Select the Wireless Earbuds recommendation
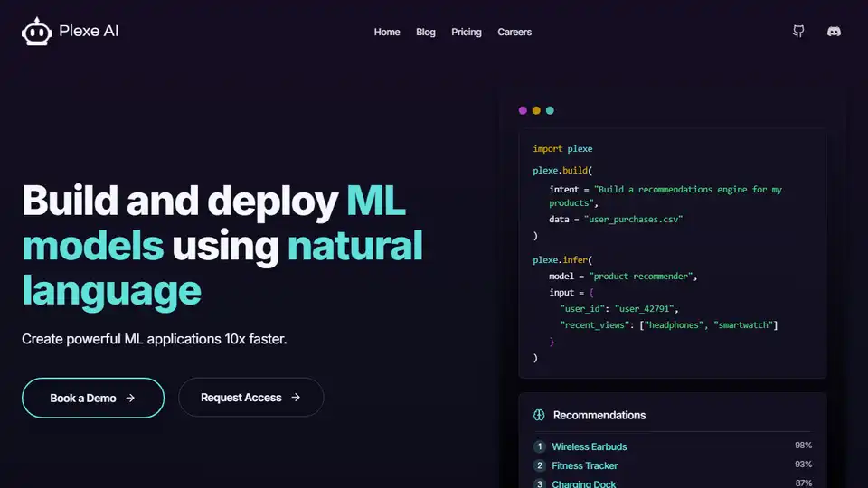This screenshot has width=868, height=488. tap(589, 446)
